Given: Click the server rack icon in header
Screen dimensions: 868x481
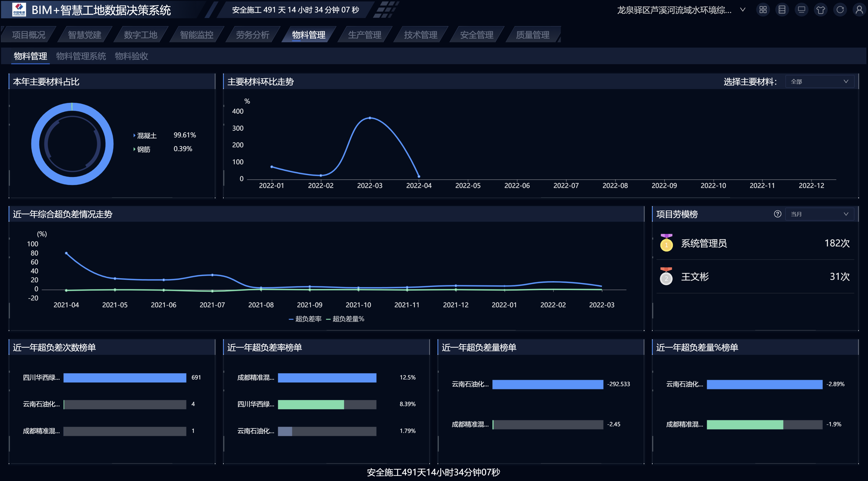Looking at the screenshot, I should tap(782, 10).
